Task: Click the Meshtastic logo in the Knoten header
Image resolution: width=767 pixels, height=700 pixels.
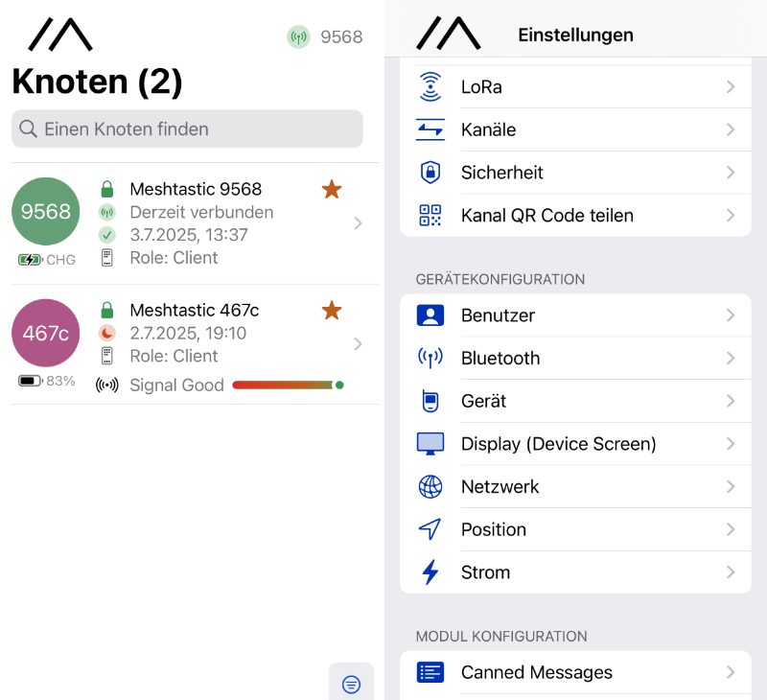Action: pyautogui.click(x=60, y=35)
